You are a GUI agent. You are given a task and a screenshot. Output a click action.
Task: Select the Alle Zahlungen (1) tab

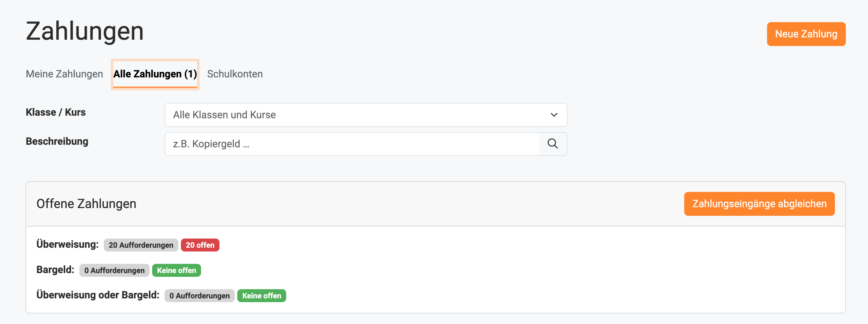(155, 74)
